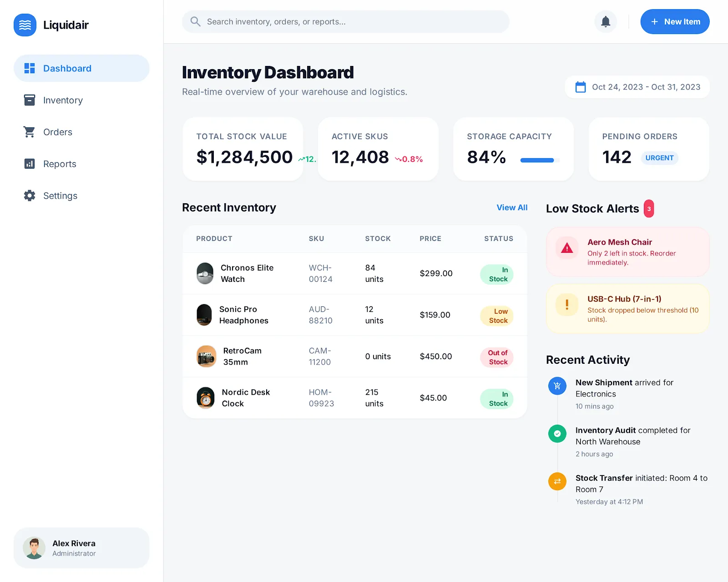This screenshot has width=728, height=582.
Task: Click the Orders shopping cart icon
Action: (30, 132)
